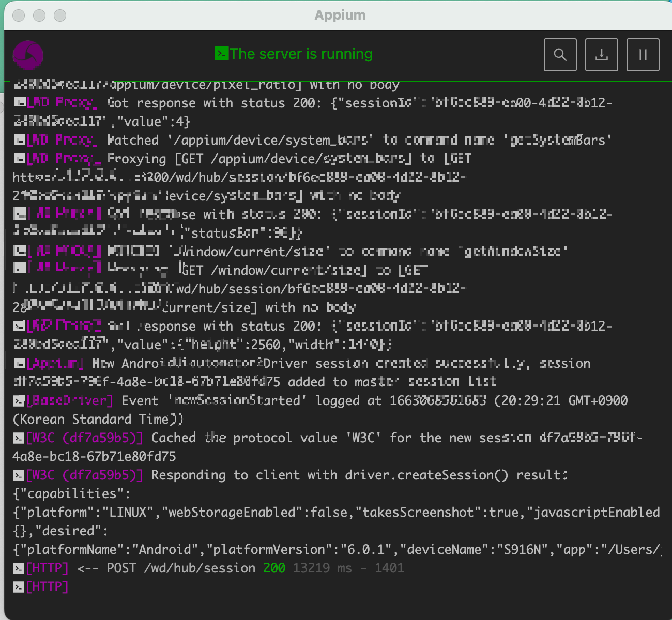Click '"value":4}' response text
This screenshot has width=672, height=620.
tap(154, 122)
